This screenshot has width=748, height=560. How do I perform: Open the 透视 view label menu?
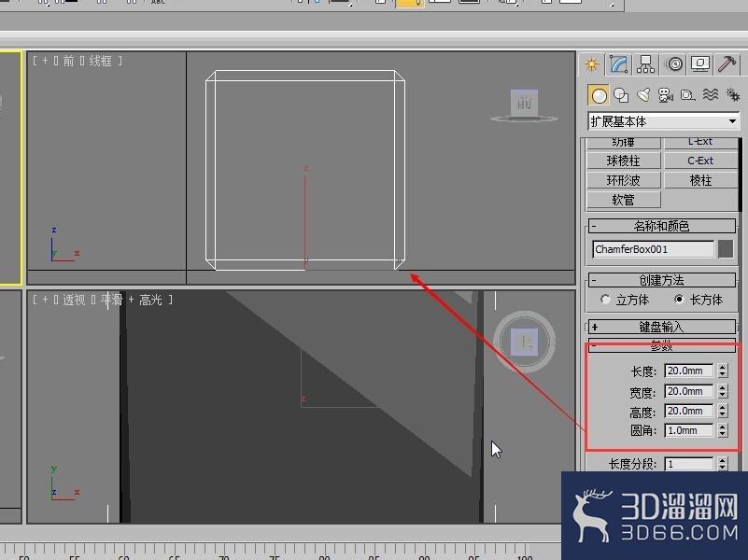[75, 300]
